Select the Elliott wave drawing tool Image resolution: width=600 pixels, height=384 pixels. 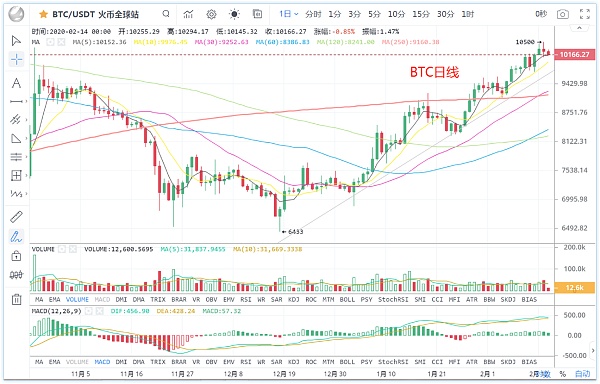[16, 194]
